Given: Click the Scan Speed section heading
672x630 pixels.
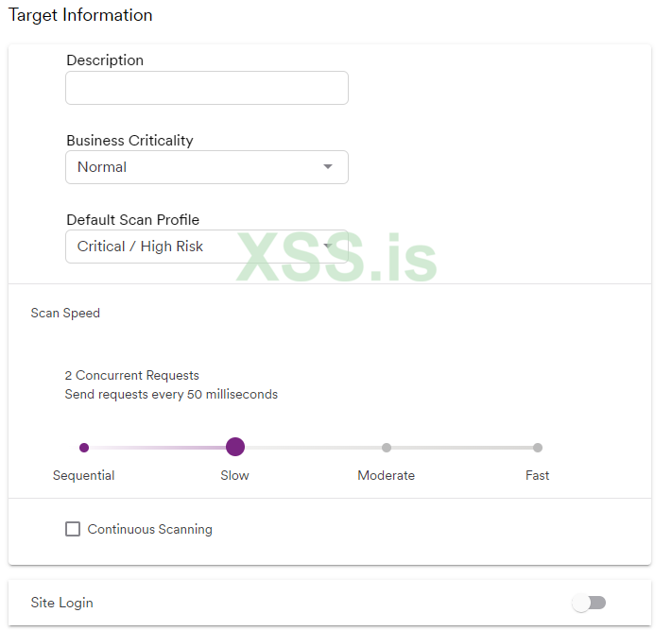Looking at the screenshot, I should point(65,313).
